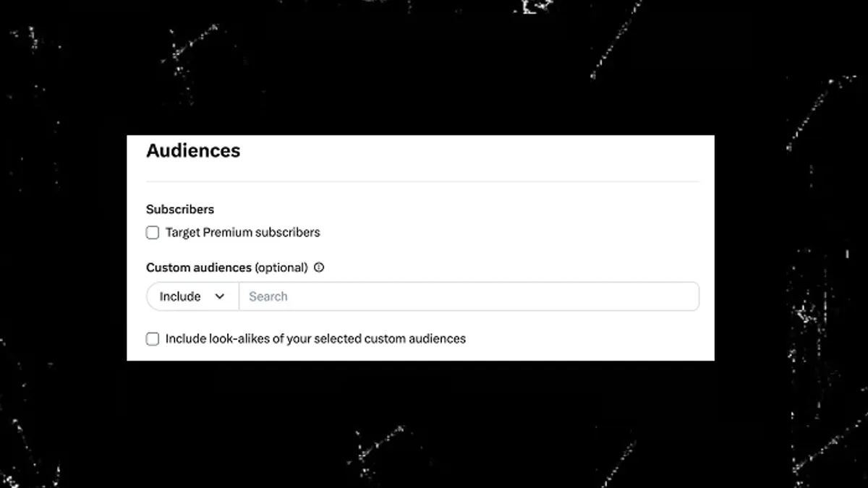Viewport: 868px width, 488px height.
Task: Click the 'Custom audiences' label text
Action: pos(199,267)
